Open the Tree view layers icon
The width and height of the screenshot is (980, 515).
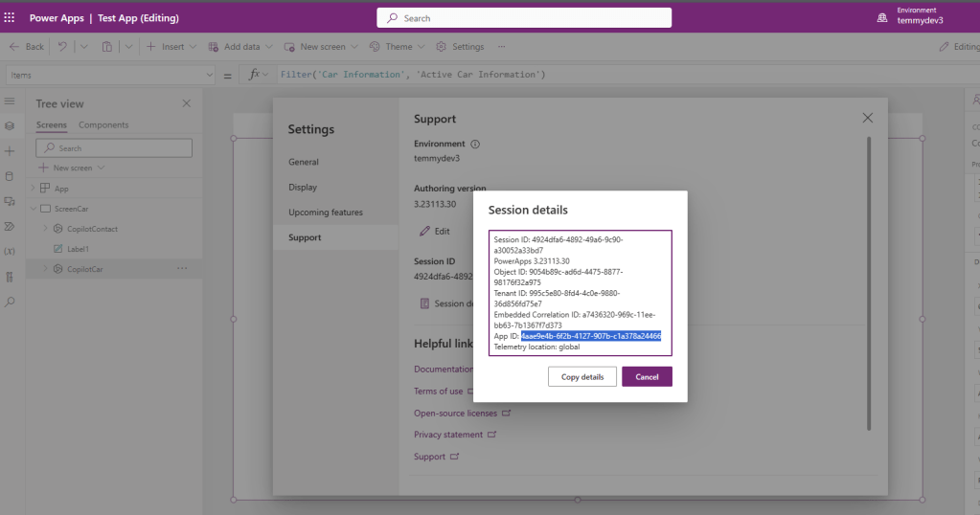click(10, 126)
